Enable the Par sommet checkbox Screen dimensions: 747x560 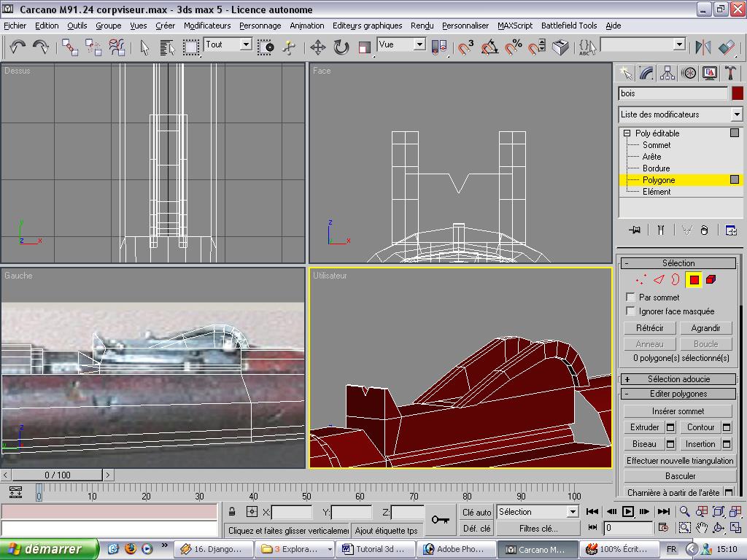[x=630, y=297]
